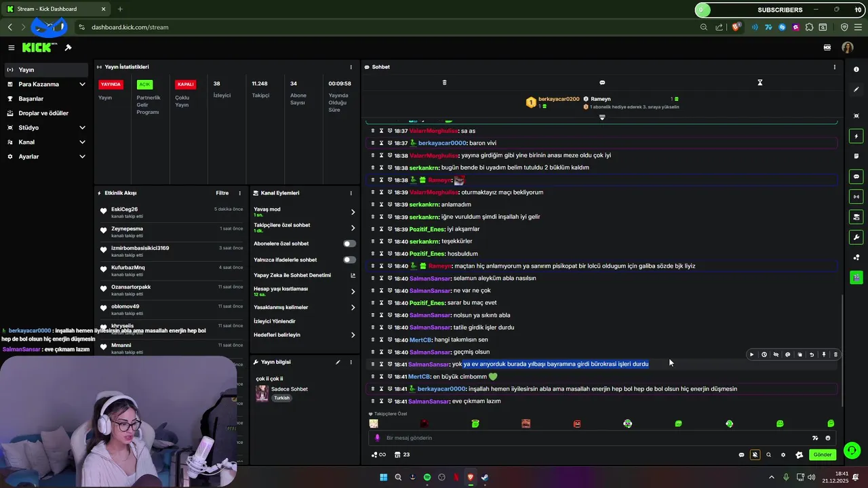Open Yasaklanmış kelimeler options arrow
Image resolution: width=868 pixels, height=488 pixels.
click(353, 307)
